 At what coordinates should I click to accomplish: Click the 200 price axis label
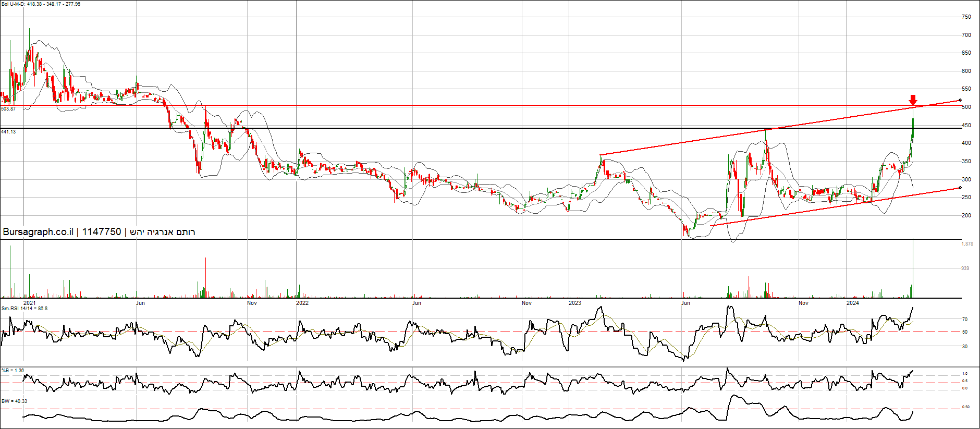966,215
